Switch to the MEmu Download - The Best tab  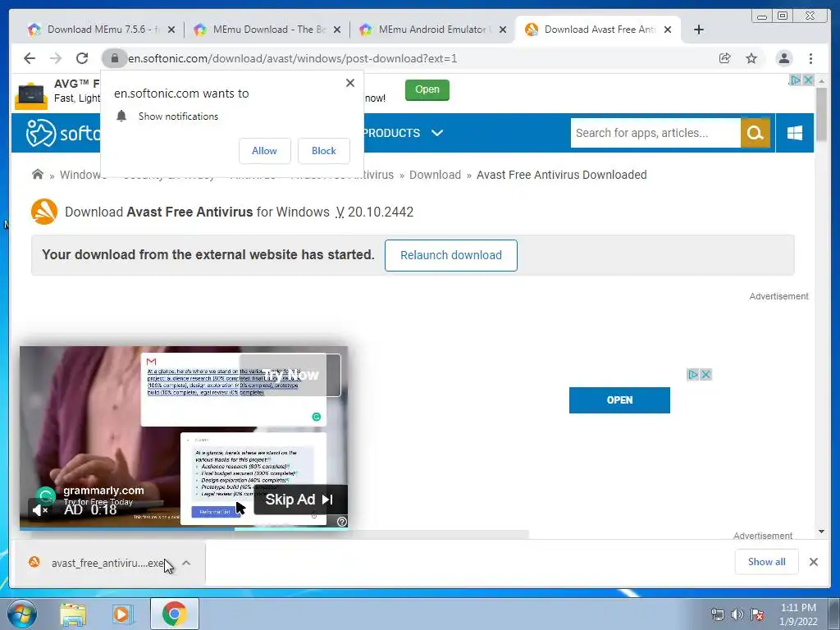pyautogui.click(x=268, y=30)
